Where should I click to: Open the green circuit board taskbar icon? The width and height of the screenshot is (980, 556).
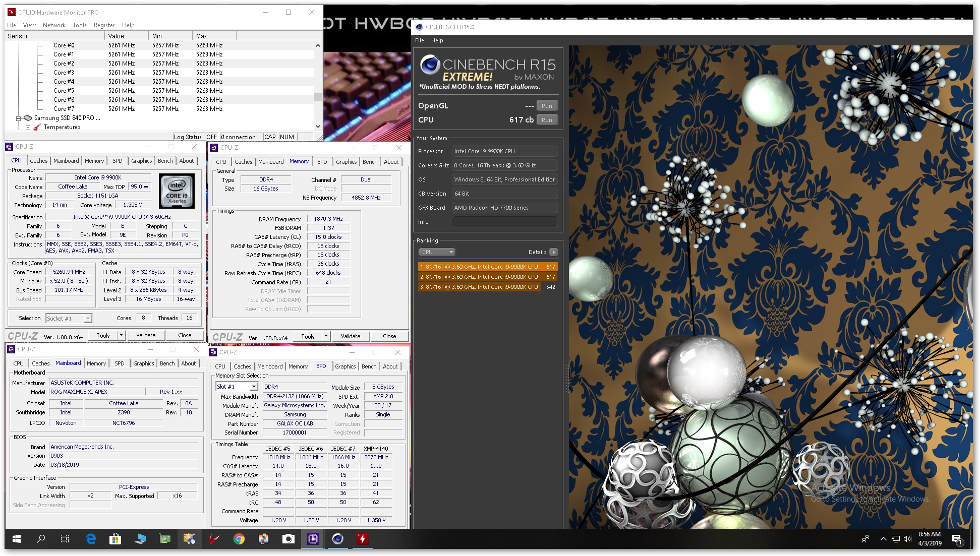point(164,539)
